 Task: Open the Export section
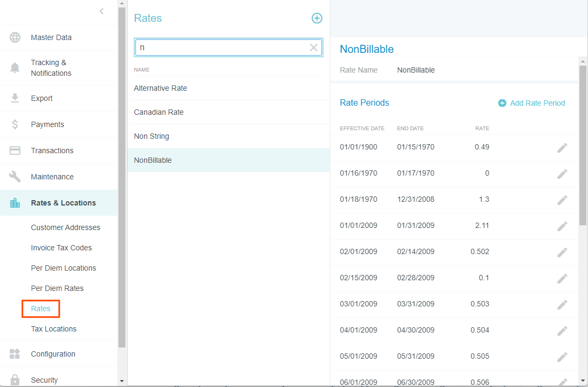point(42,98)
